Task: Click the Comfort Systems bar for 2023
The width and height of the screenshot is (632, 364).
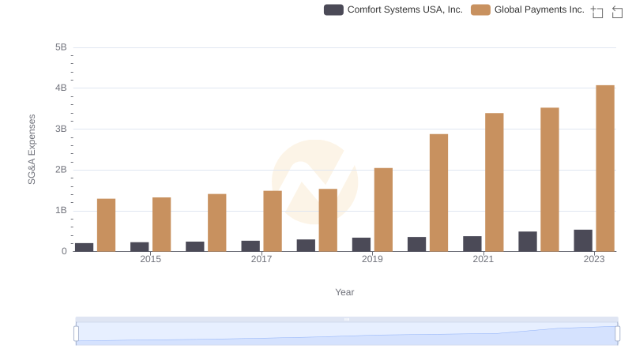Action: [583, 240]
